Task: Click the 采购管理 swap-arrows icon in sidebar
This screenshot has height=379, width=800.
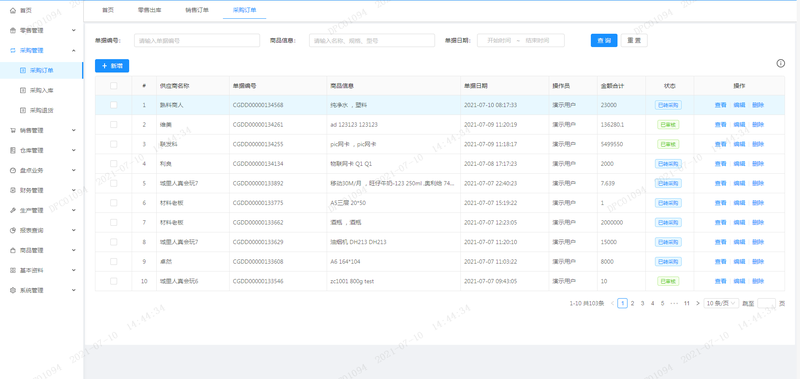Action: tap(13, 50)
